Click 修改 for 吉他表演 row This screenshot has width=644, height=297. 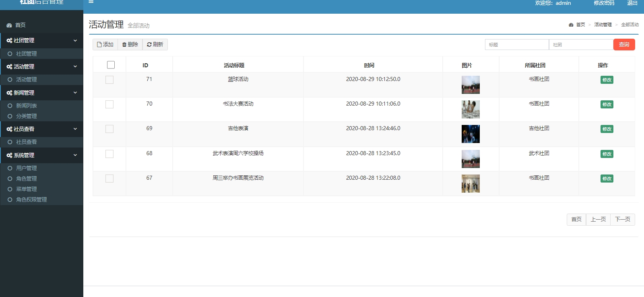[x=607, y=129]
